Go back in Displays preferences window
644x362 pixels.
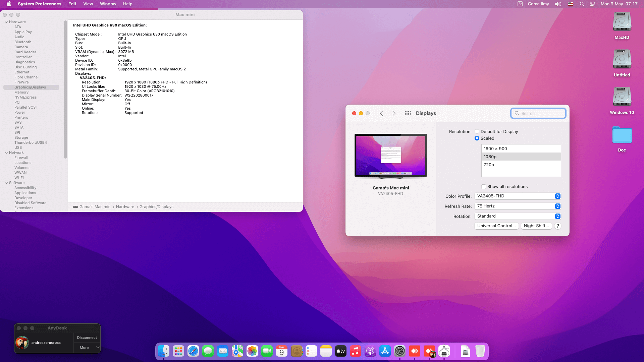tap(381, 113)
